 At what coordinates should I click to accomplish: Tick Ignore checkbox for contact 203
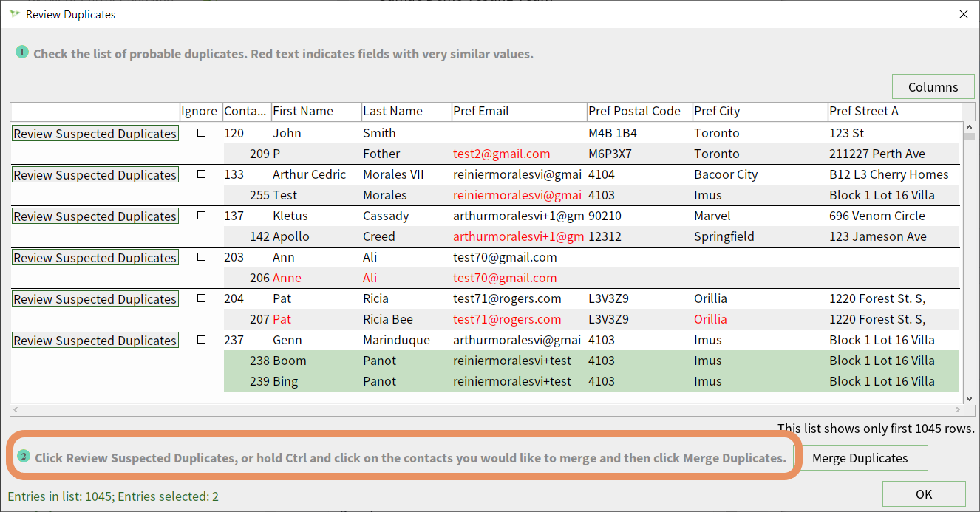coord(201,257)
